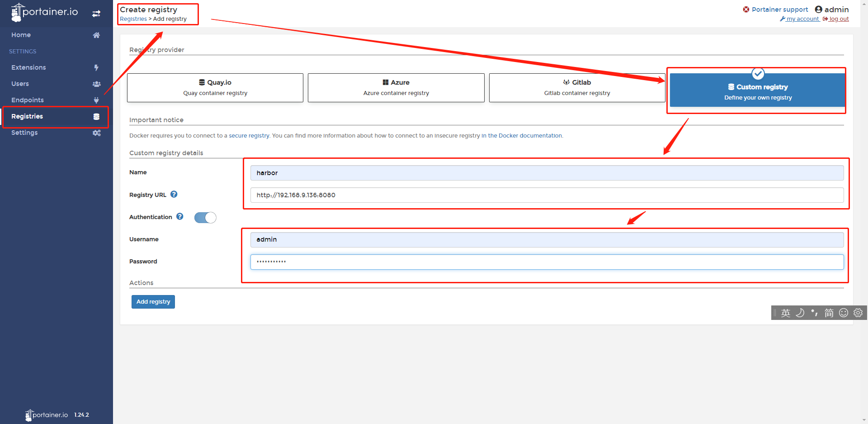Focus the Username field containing admin

[x=547, y=239]
